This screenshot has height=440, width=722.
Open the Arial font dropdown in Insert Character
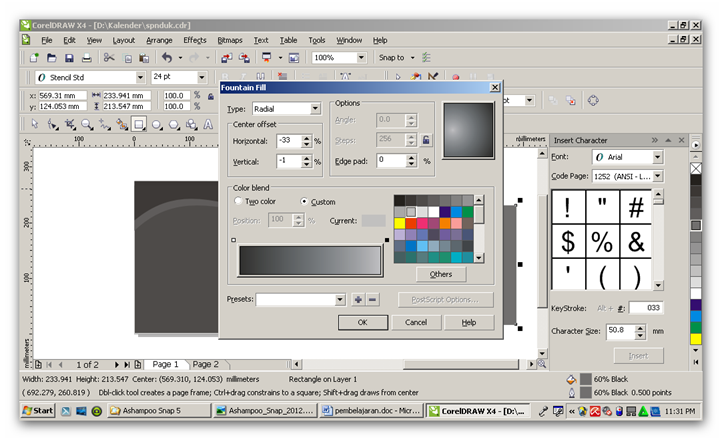click(658, 157)
